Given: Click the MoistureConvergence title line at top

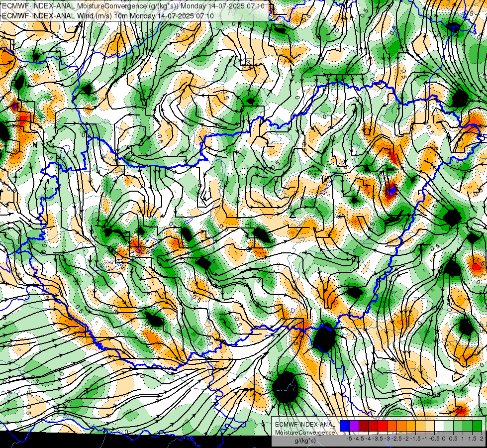Looking at the screenshot, I should [133, 6].
